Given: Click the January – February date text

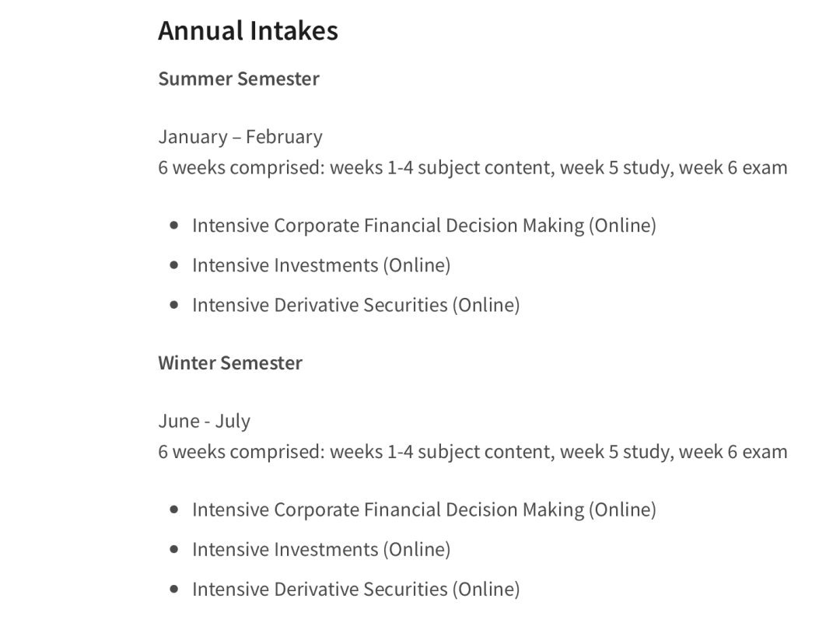Looking at the screenshot, I should (x=240, y=137).
